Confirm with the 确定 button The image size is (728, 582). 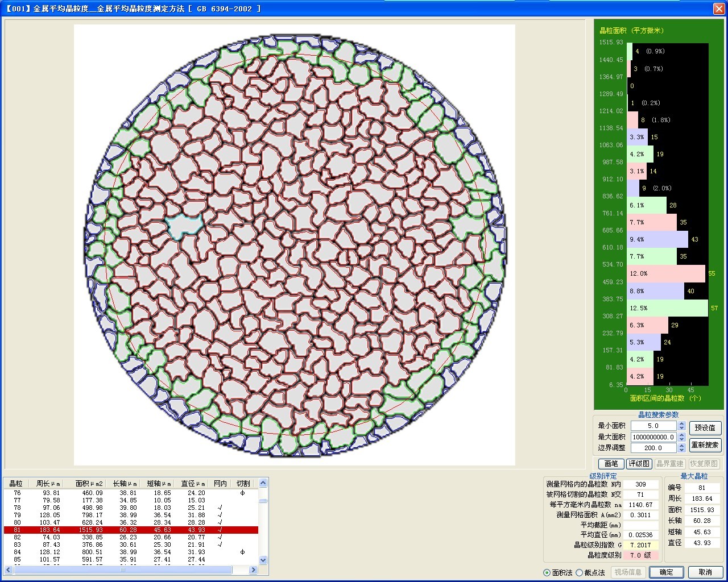(x=666, y=572)
